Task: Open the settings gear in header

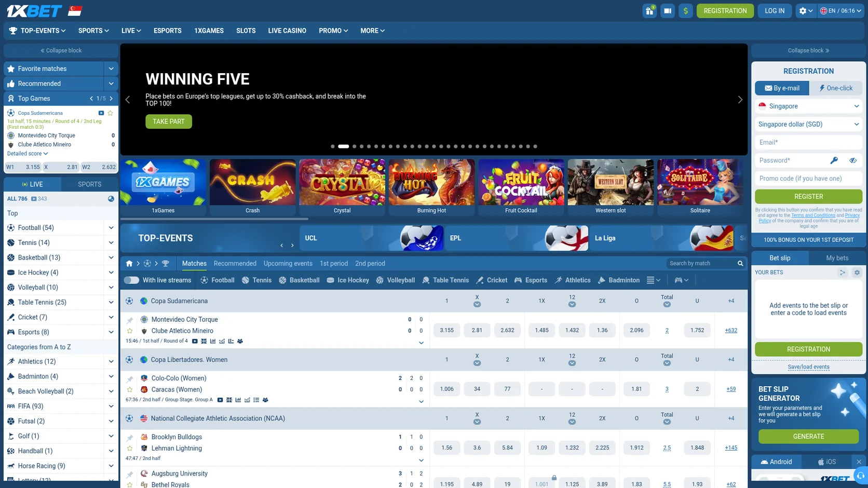Action: [x=806, y=11]
